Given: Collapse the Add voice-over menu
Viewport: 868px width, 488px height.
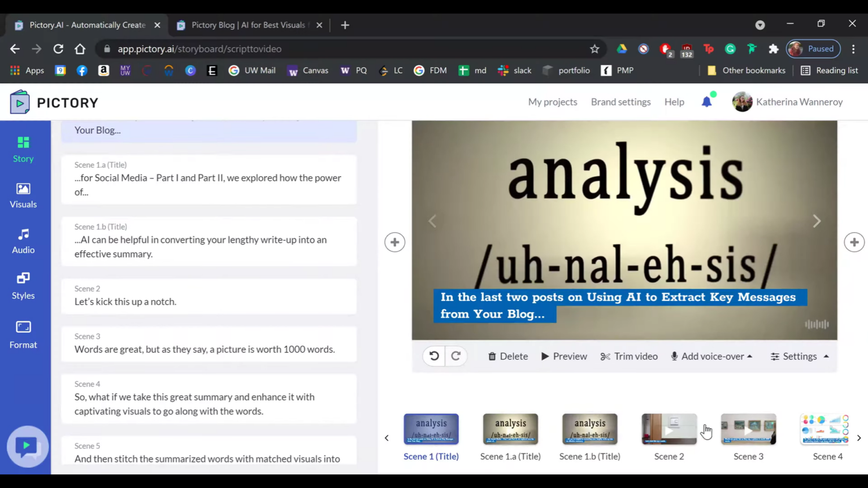Looking at the screenshot, I should pyautogui.click(x=750, y=356).
